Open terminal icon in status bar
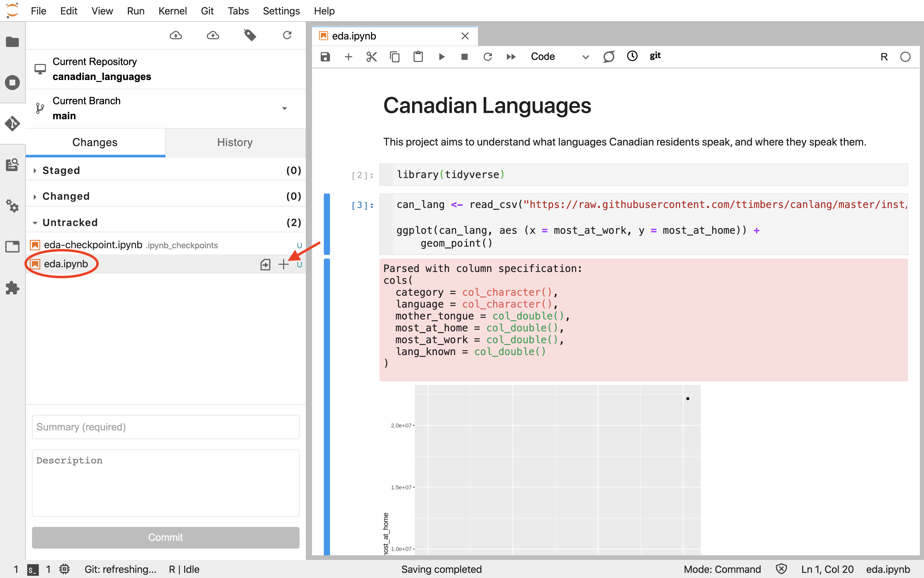Viewport: 924px width, 578px height. (x=33, y=569)
